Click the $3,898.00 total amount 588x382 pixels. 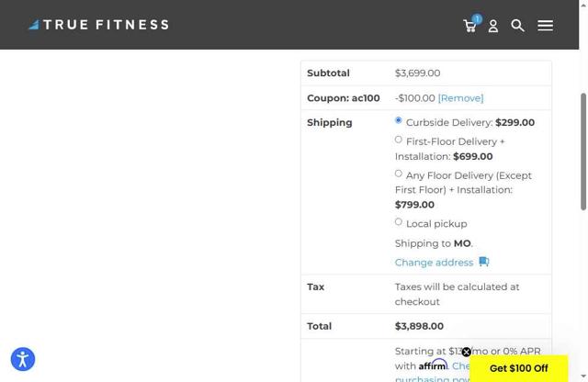tap(419, 326)
